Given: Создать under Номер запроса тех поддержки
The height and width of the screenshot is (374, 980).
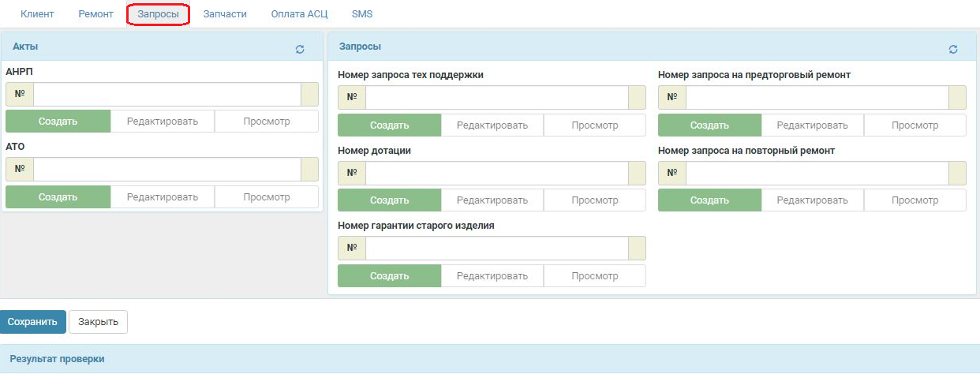Looking at the screenshot, I should 390,125.
